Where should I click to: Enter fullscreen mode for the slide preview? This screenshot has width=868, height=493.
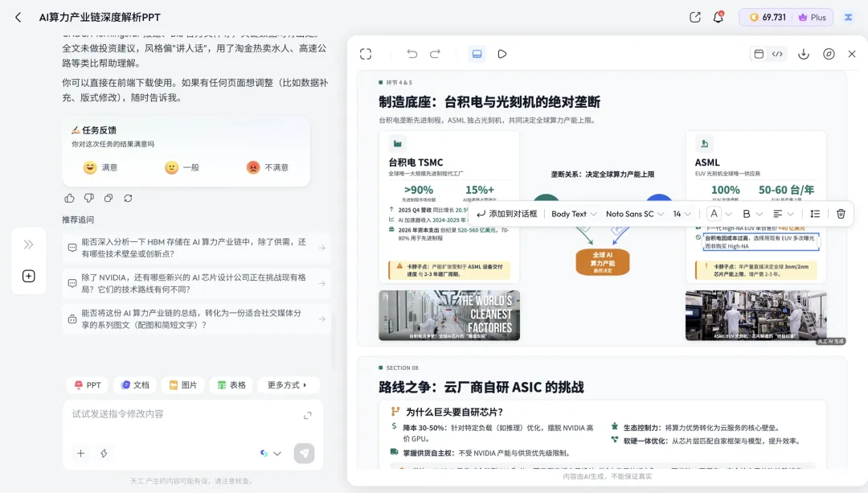tap(366, 54)
